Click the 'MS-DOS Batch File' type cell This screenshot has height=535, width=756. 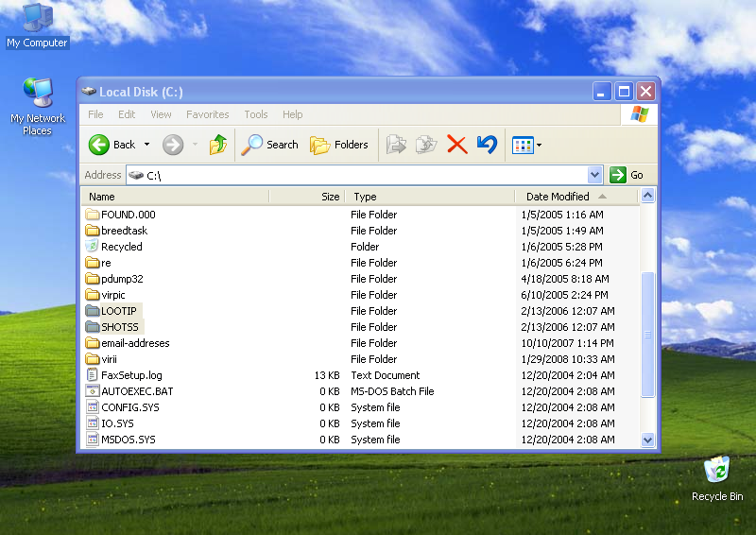[x=392, y=391]
